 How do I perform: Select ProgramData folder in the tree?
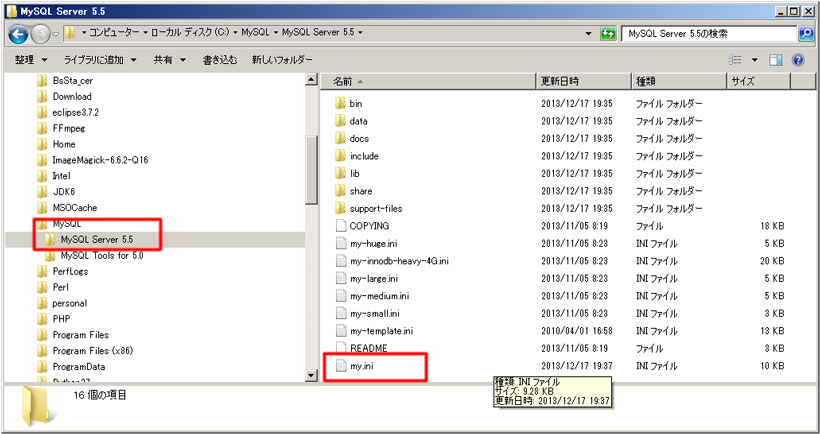point(78,367)
